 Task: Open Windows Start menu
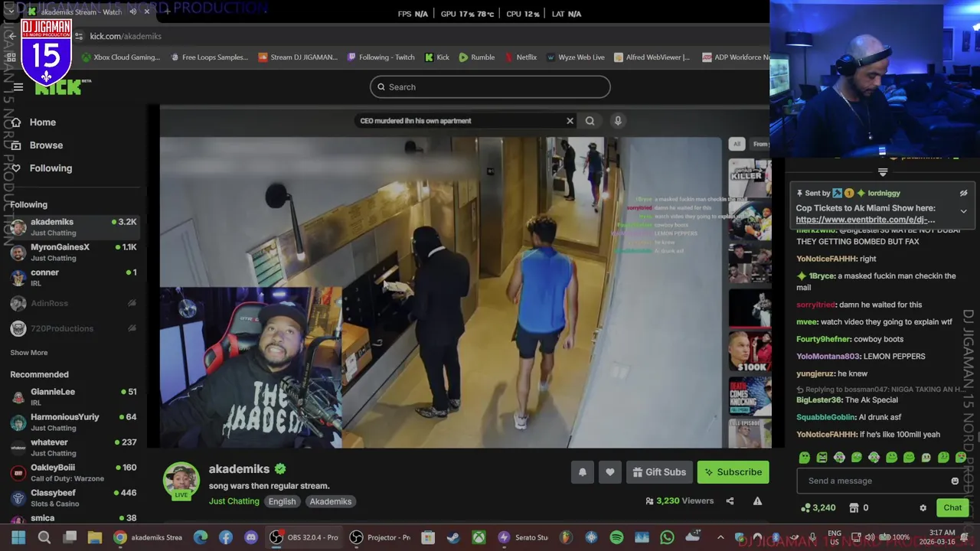[x=18, y=538]
